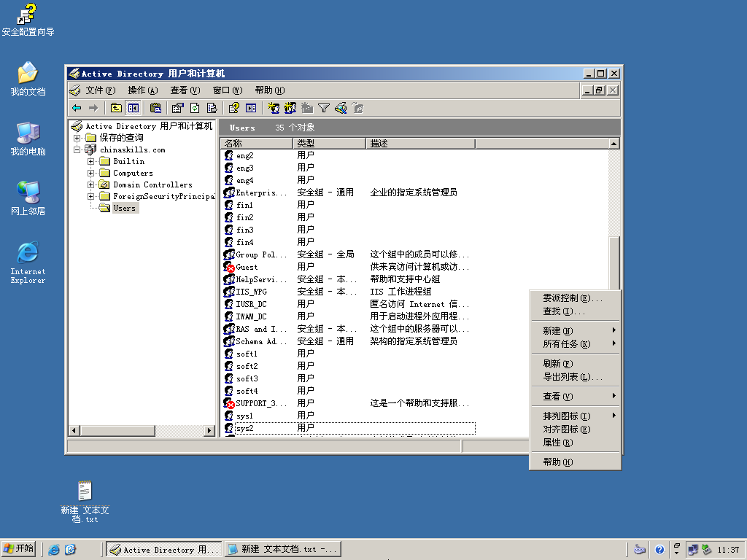Open the Action menu
This screenshot has width=747, height=560.
[142, 90]
